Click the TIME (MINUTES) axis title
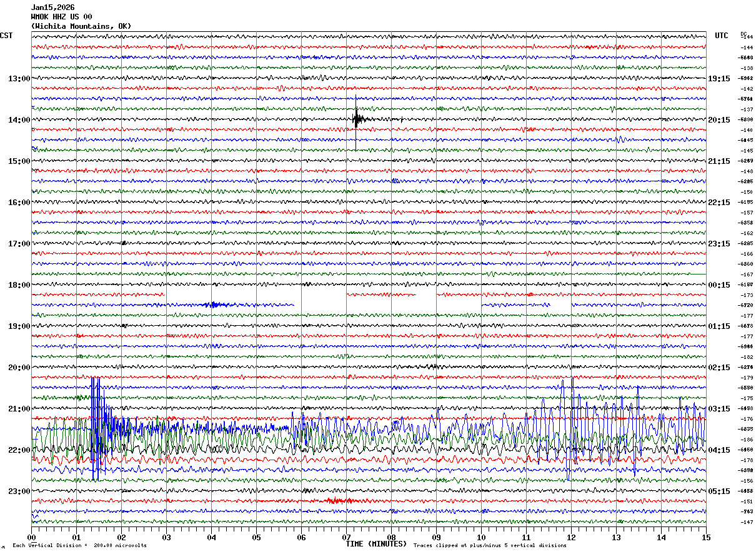 click(376, 544)
